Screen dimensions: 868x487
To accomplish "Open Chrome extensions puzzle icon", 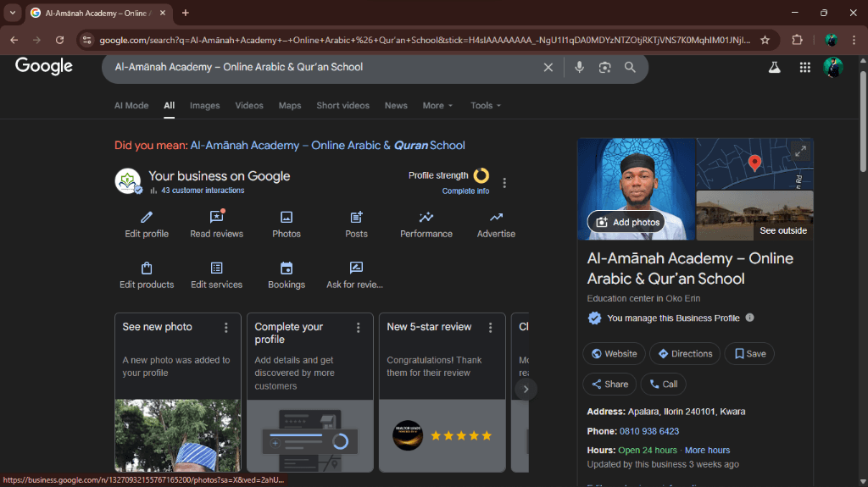I will (x=797, y=40).
